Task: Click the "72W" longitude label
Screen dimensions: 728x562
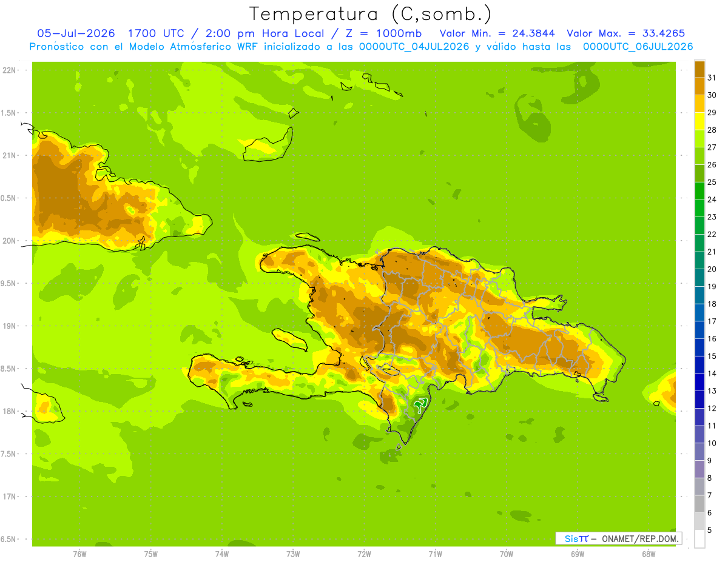Action: pos(364,554)
